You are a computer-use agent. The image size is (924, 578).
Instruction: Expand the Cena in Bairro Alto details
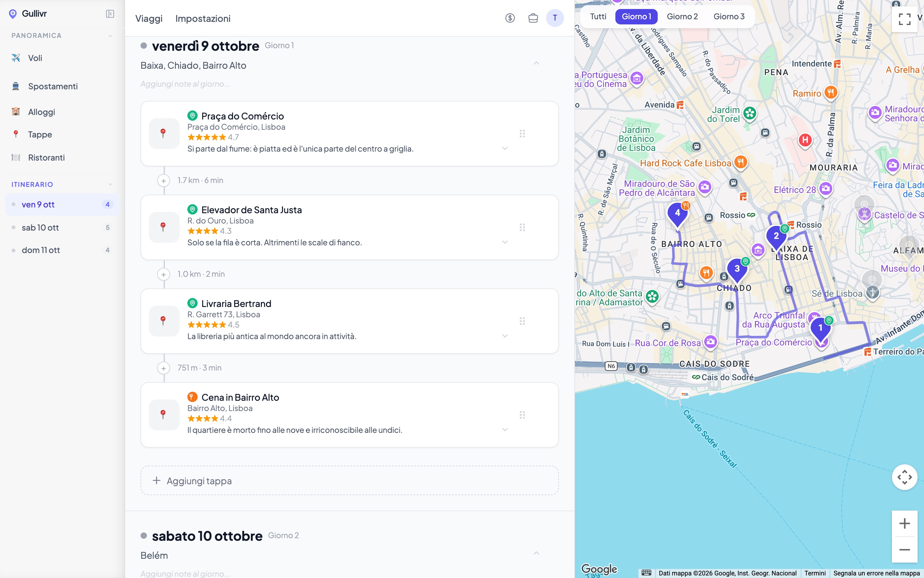coord(505,430)
